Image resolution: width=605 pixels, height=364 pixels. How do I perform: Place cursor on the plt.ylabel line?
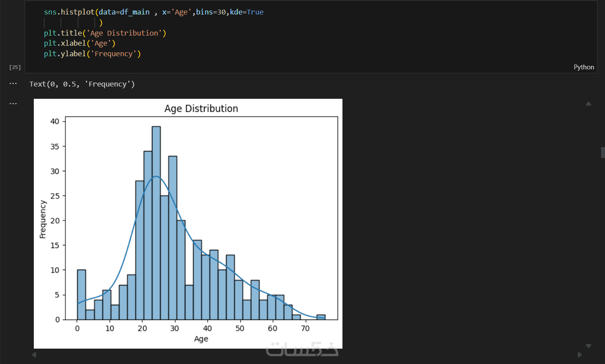tap(92, 54)
